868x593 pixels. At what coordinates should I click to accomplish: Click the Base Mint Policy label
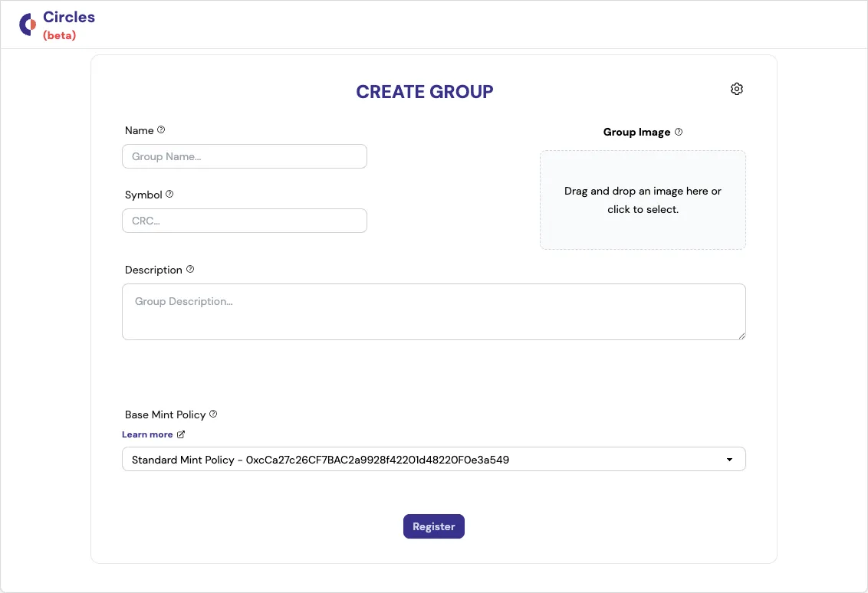(x=165, y=414)
